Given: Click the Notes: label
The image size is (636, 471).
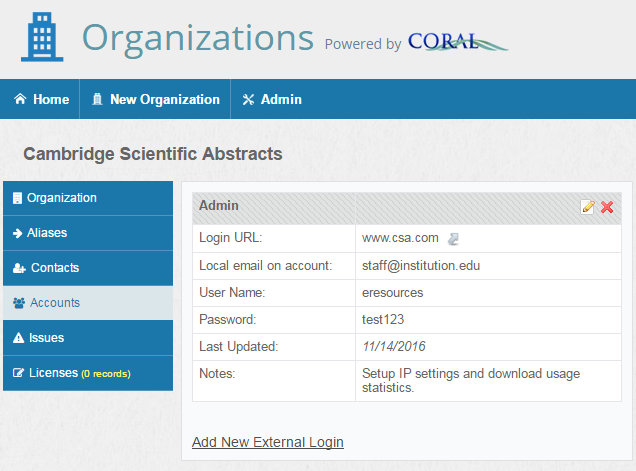Looking at the screenshot, I should coord(217,373).
